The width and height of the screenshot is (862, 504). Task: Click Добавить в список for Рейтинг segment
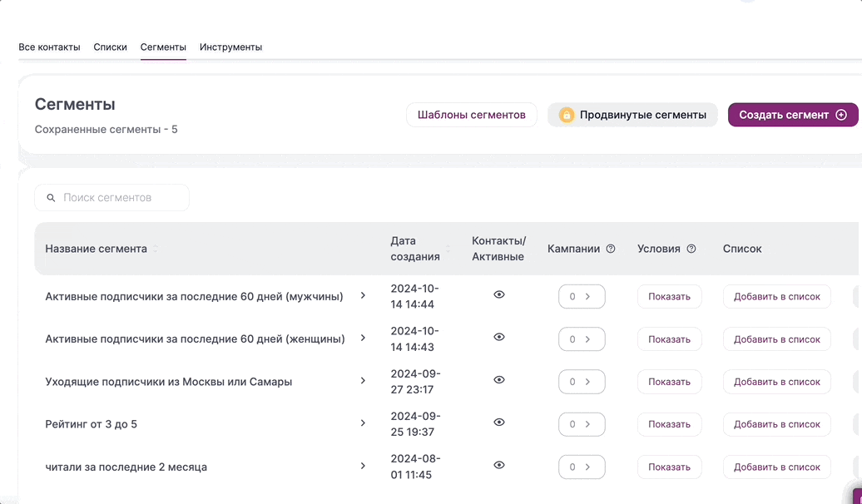tap(777, 424)
